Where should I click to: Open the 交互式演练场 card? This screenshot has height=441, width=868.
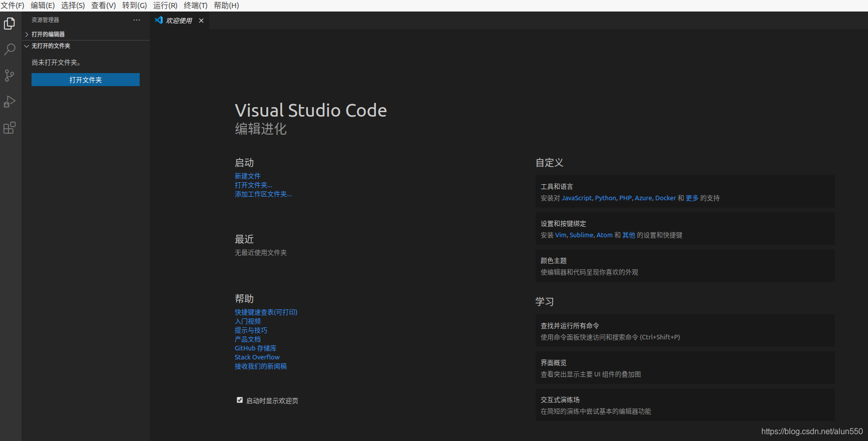tap(685, 405)
